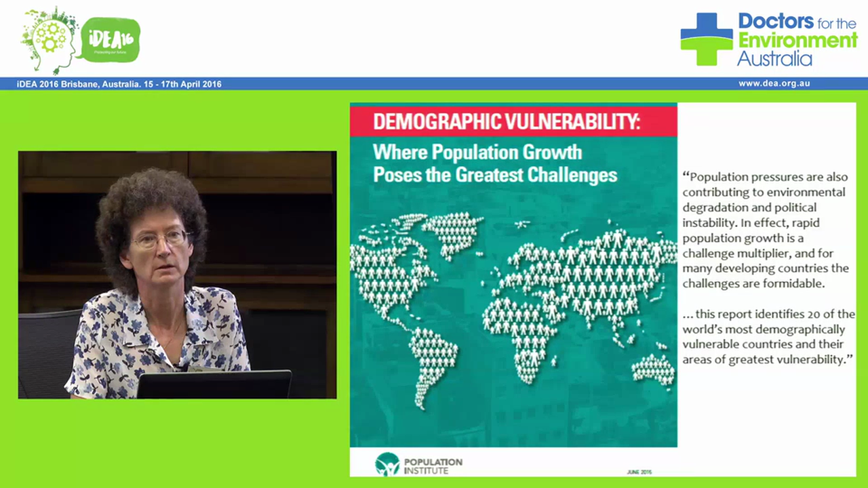The width and height of the screenshot is (868, 488).
Task: Click the Population Institute leaf logo
Action: [387, 463]
